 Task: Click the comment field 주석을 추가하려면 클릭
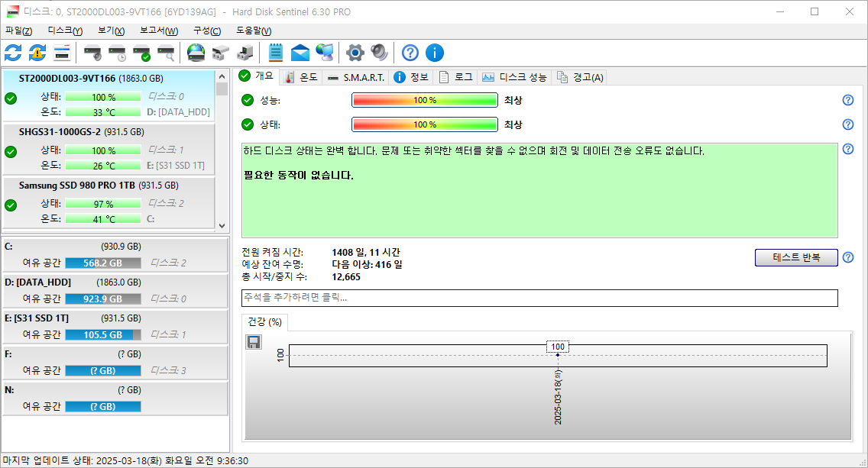539,298
